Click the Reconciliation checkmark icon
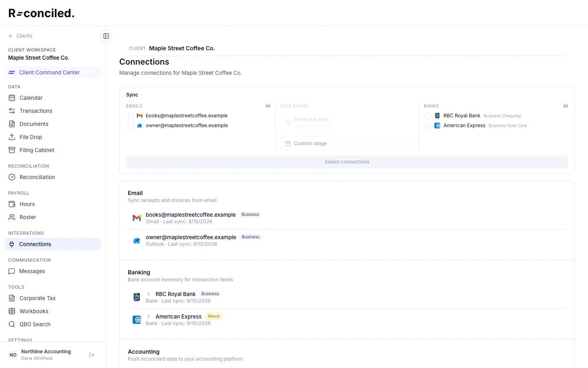 point(12,177)
